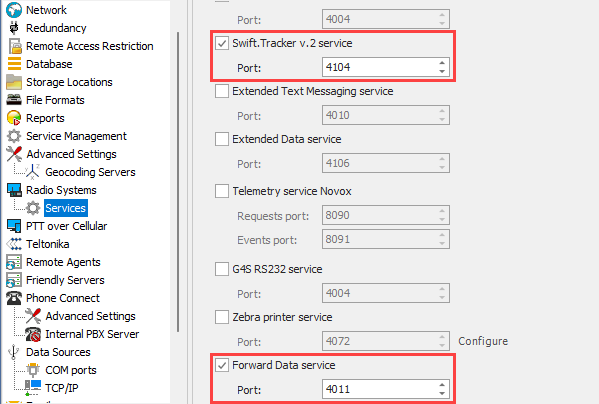Viewport: 599px width, 404px height.
Task: Enable the Extended Text Messaging service checkbox
Action: 222,91
